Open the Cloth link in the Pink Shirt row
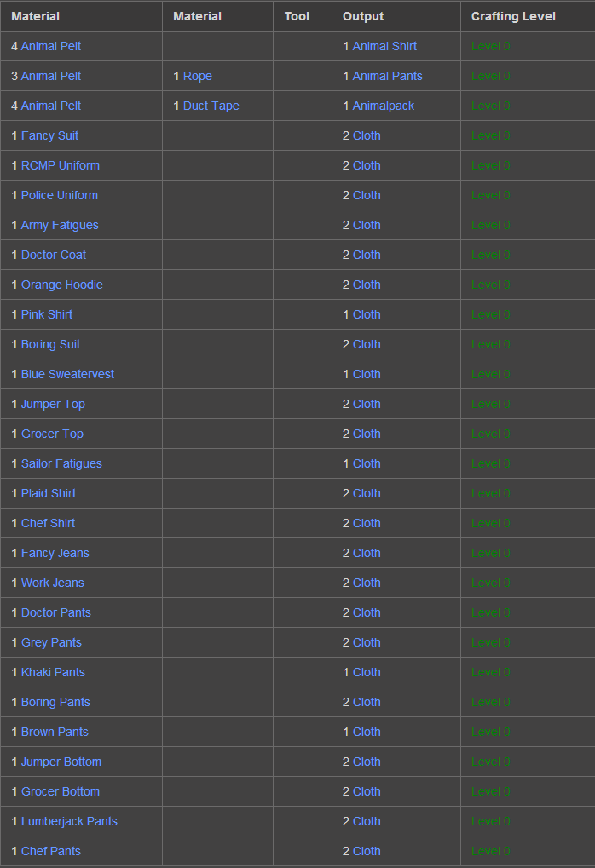595x868 pixels. click(367, 315)
